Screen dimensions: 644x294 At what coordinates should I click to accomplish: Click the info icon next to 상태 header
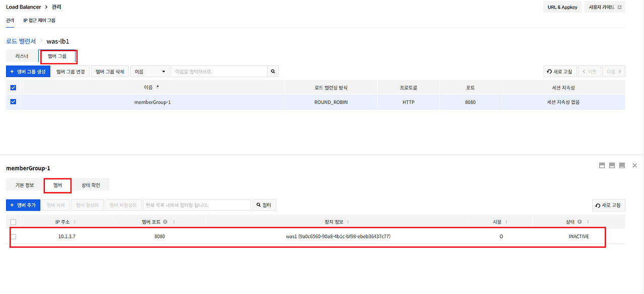[x=580, y=222]
